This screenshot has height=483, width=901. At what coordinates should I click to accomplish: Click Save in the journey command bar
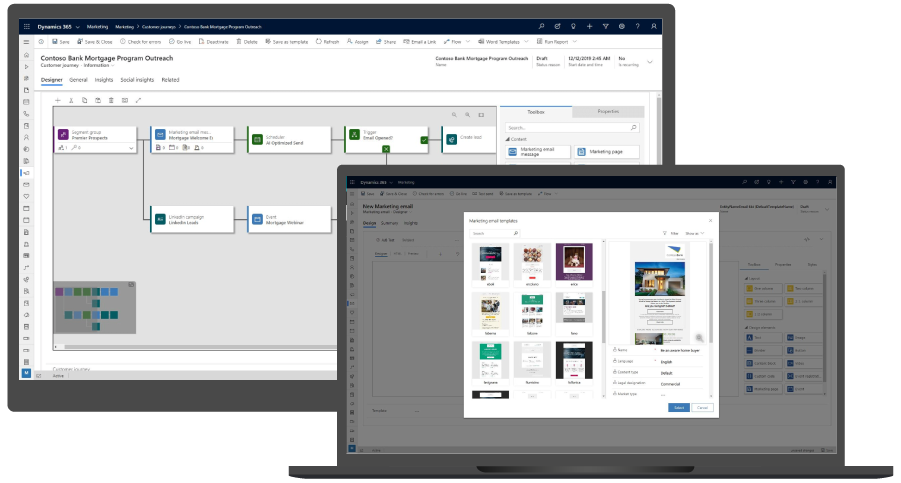click(60, 42)
